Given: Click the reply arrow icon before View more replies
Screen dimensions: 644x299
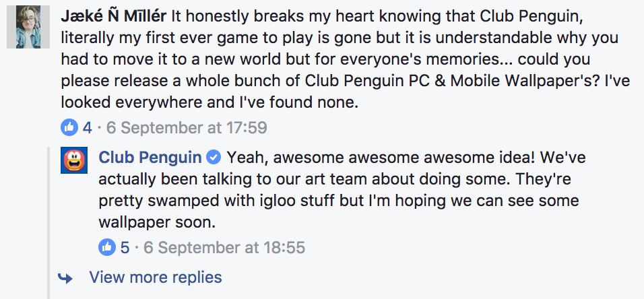Looking at the screenshot, I should 66,277.
